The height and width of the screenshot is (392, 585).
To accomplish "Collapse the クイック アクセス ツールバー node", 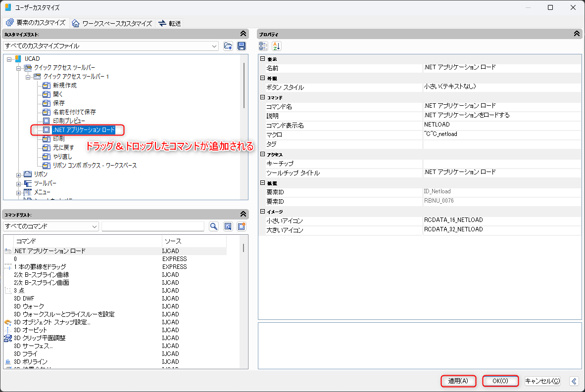I will pos(19,68).
